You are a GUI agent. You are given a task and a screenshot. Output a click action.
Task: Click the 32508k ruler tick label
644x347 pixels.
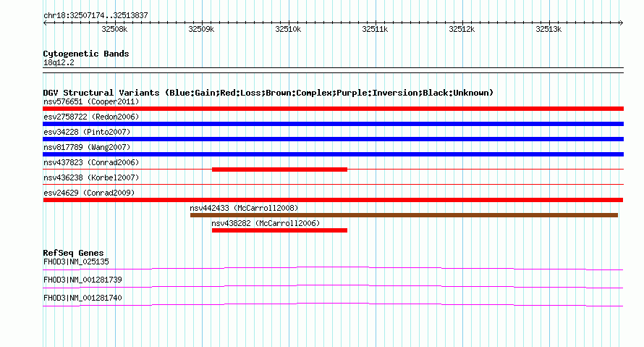[114, 29]
